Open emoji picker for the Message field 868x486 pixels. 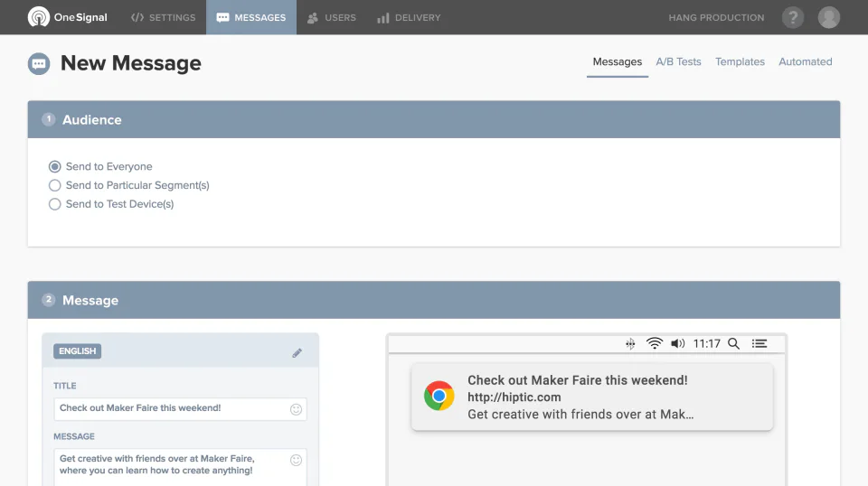[x=296, y=460]
